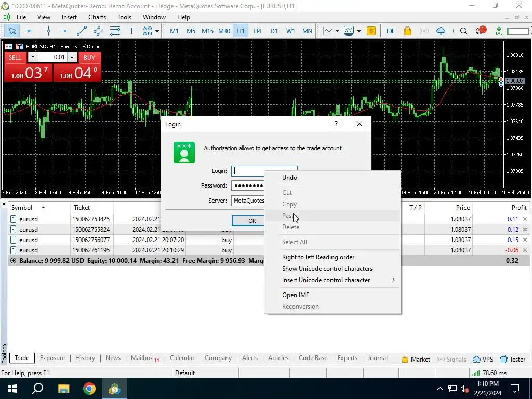The width and height of the screenshot is (532, 399).
Task: Open the File menu
Action: click(x=21, y=17)
